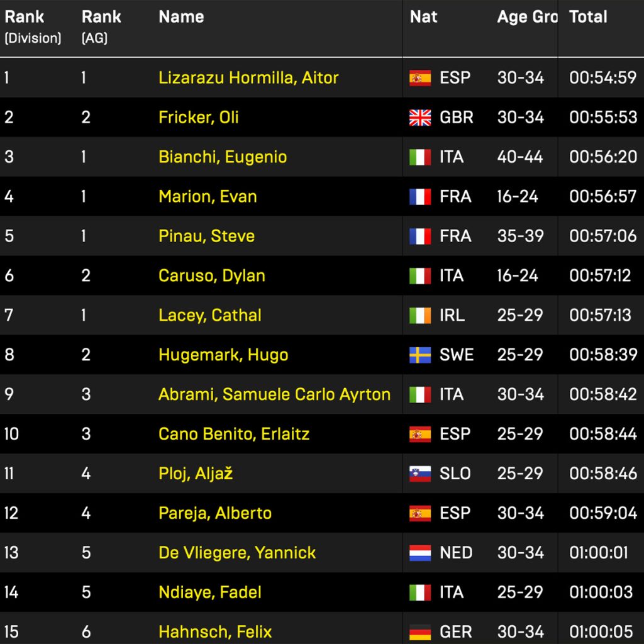Image resolution: width=644 pixels, height=644 pixels.
Task: Open Ndiaye, Fadel's result page
Action: (210, 592)
